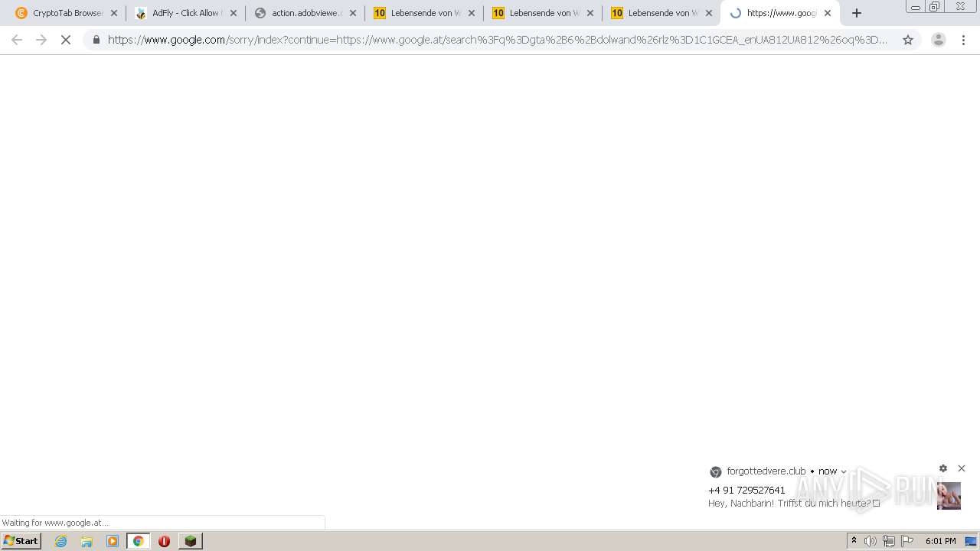Close the CryptoTab Browser tab
Screen dimensions: 980x551
tap(114, 13)
